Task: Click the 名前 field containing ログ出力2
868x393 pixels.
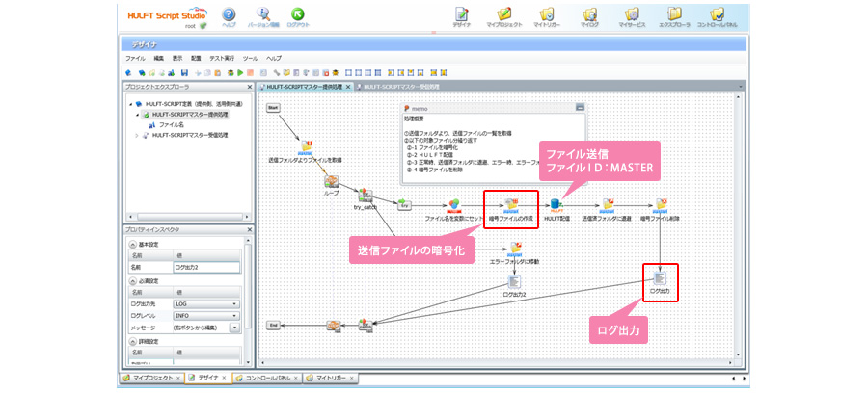Action: (x=206, y=267)
